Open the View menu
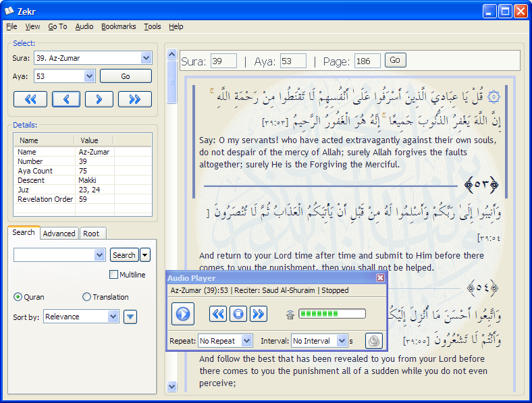Viewport: 532px width, 403px height. [x=32, y=26]
